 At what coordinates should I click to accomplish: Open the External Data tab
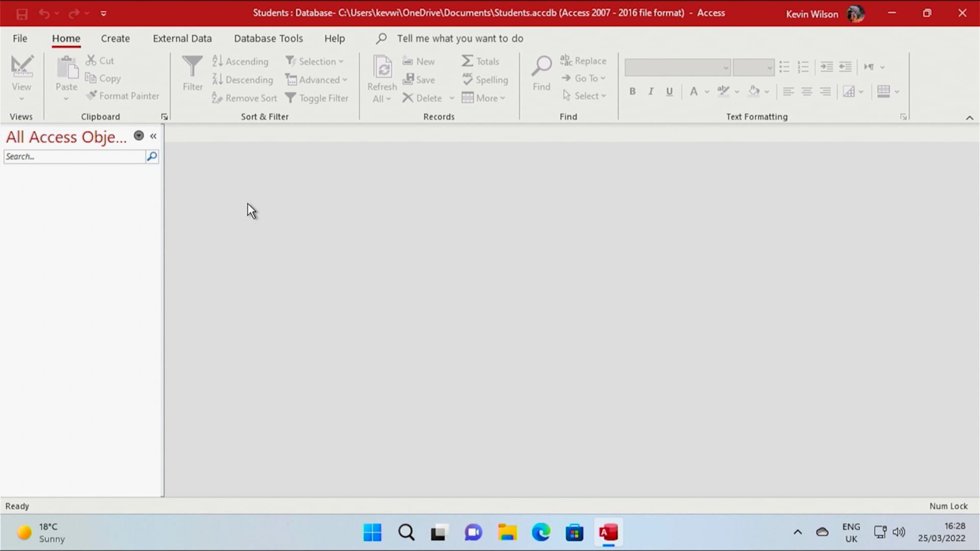(x=182, y=38)
